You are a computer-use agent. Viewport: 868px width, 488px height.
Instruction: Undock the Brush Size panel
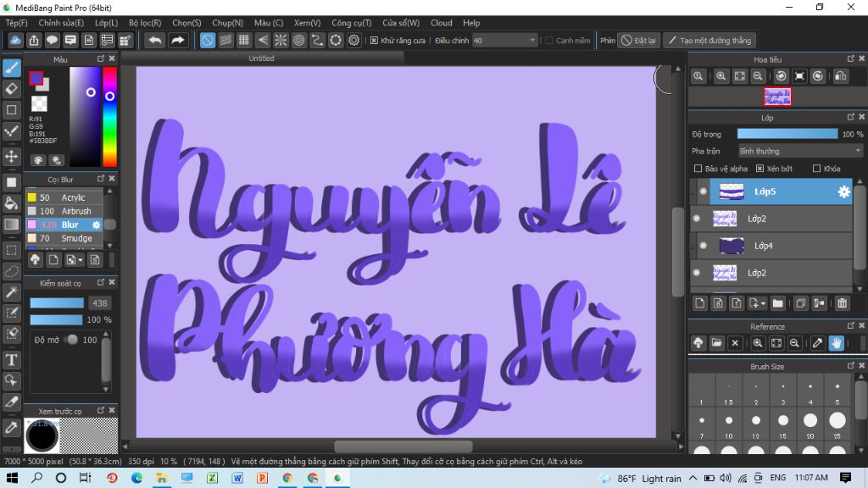[851, 366]
